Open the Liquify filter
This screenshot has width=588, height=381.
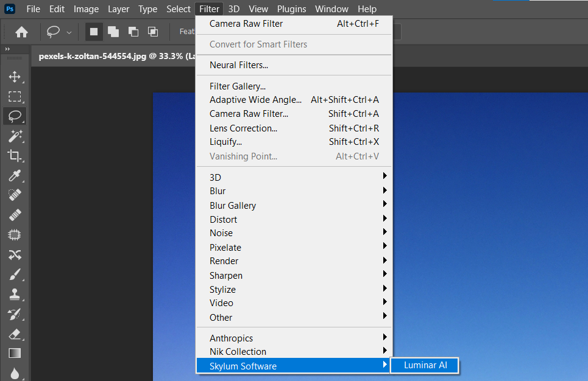294,142
